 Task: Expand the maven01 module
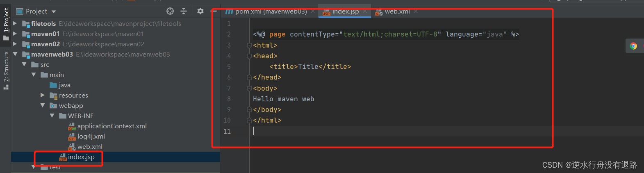15,34
